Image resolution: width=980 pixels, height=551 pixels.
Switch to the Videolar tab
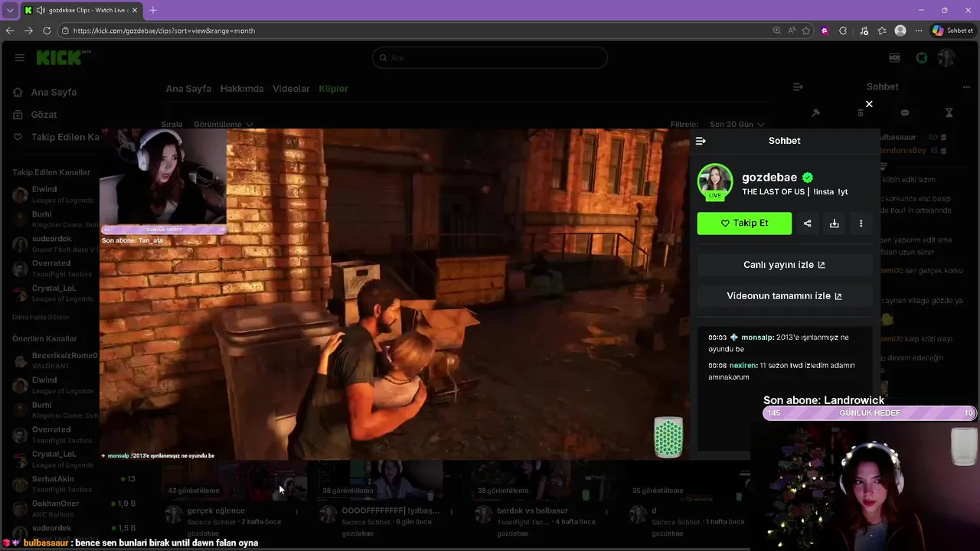(x=291, y=89)
